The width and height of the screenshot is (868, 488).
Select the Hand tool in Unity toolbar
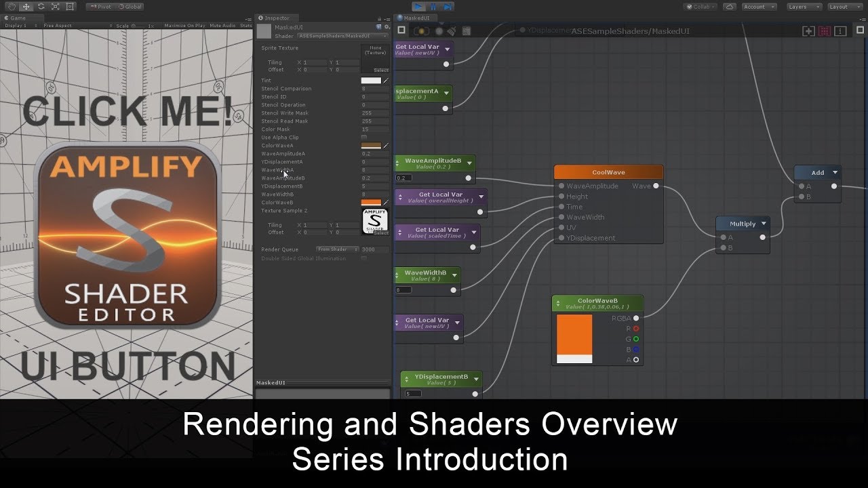click(x=10, y=6)
